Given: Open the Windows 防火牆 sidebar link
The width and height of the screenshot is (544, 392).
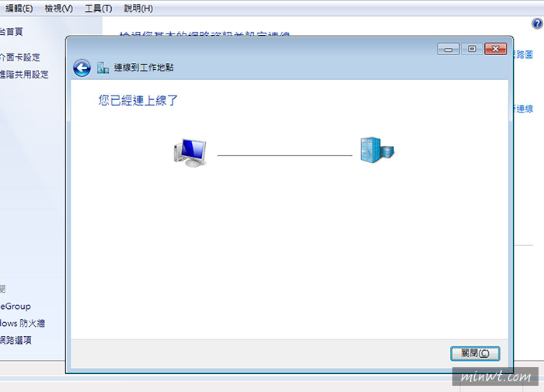Looking at the screenshot, I should (23, 324).
